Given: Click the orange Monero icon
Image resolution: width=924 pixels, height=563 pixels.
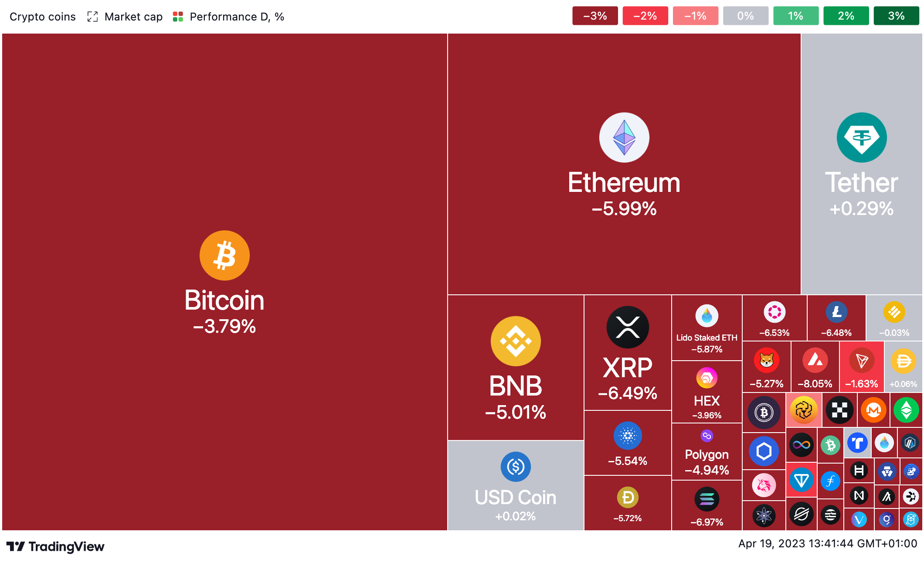Looking at the screenshot, I should (x=873, y=410).
